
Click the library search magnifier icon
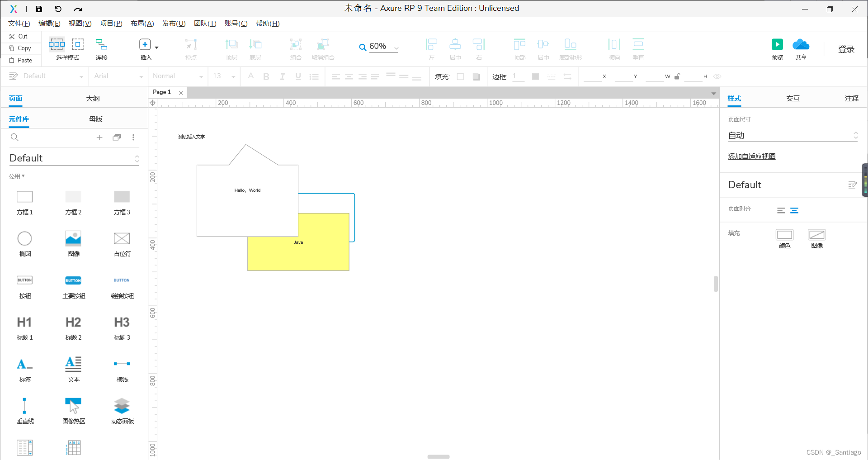pyautogui.click(x=14, y=138)
